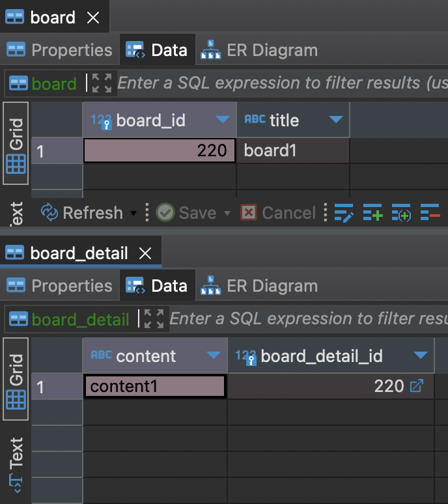Open foreign key link icon beside 220
This screenshot has width=448, height=504.
417,386
